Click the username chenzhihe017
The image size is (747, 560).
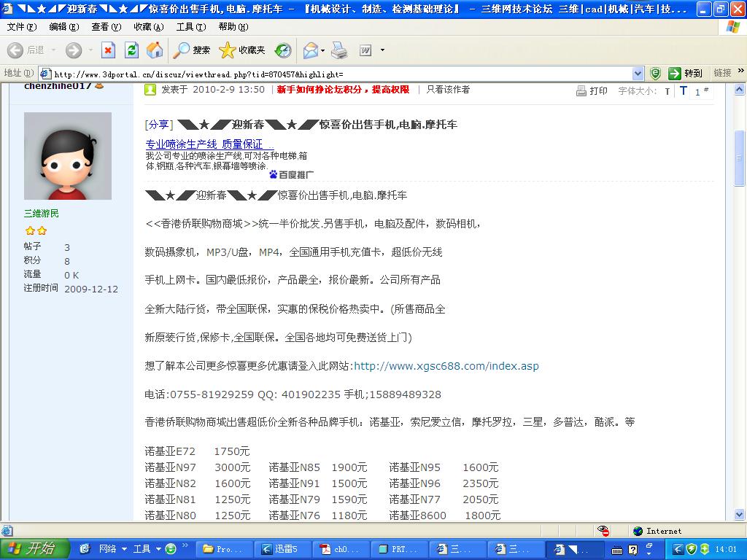click(57, 86)
